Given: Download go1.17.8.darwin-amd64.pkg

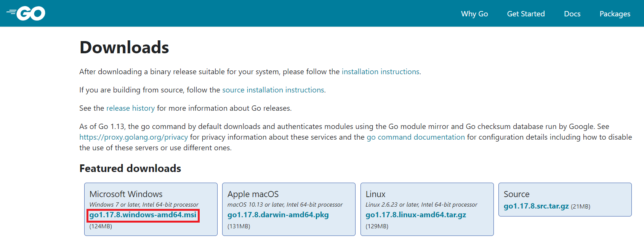Looking at the screenshot, I should tap(278, 215).
